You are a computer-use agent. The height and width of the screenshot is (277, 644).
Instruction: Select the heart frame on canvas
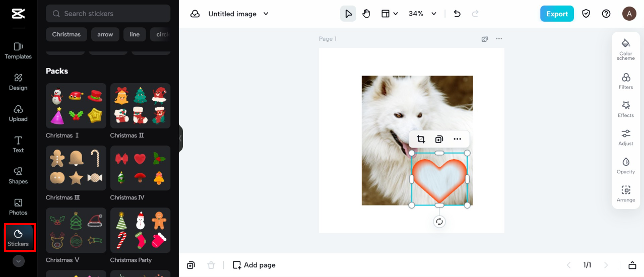pos(439,179)
